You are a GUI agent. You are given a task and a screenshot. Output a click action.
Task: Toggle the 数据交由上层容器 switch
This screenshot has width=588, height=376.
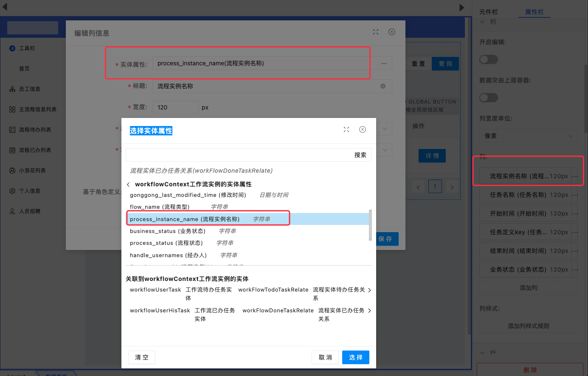[x=488, y=98]
